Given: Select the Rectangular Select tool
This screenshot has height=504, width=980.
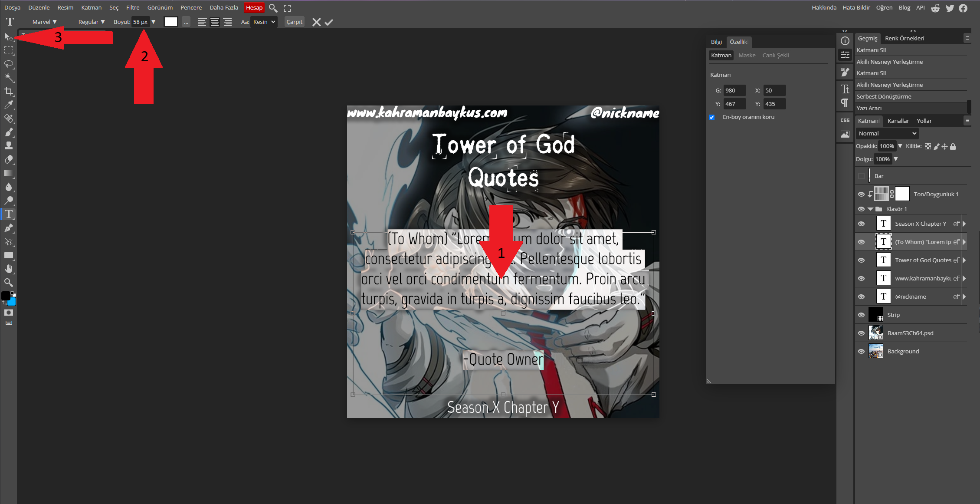Looking at the screenshot, I should click(9, 50).
